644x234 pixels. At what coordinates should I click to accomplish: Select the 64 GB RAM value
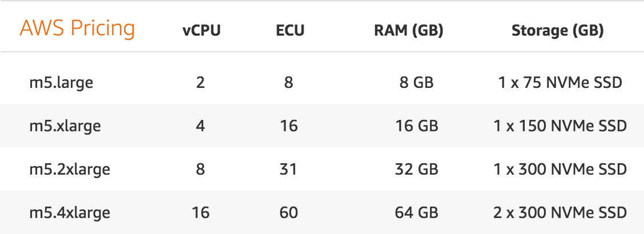[x=416, y=213]
